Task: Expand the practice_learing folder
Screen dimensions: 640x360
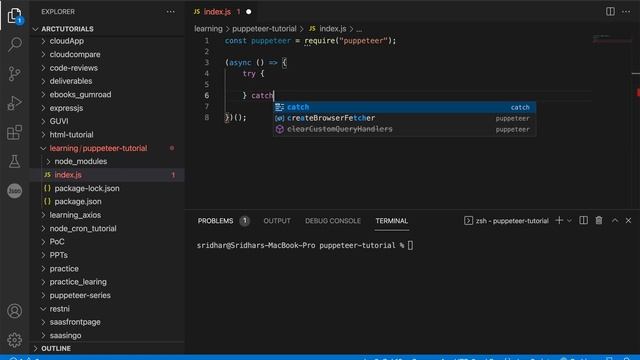Action: pyautogui.click(x=78, y=282)
